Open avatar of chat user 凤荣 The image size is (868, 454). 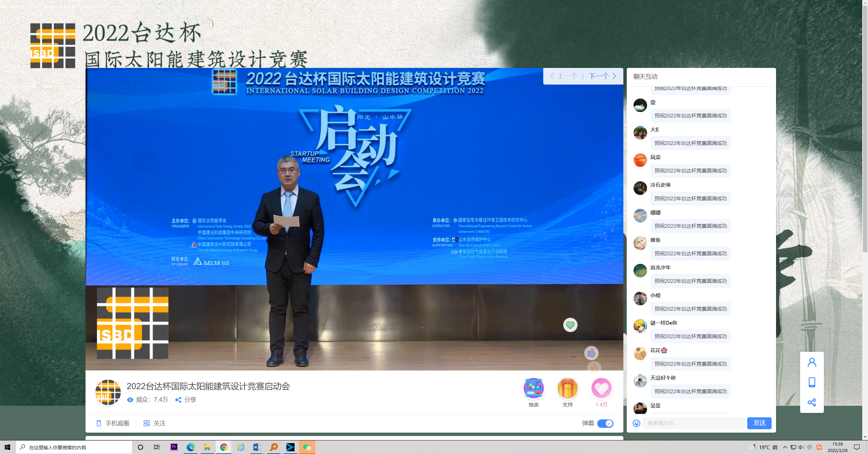640,160
